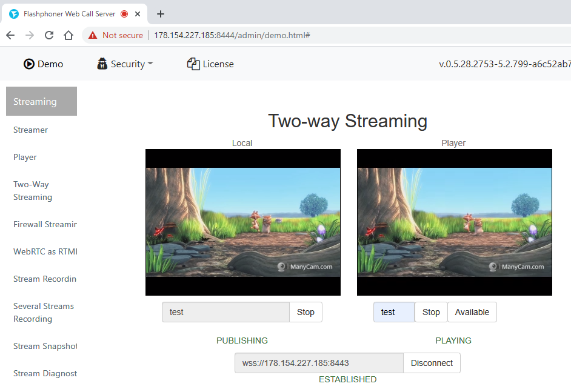Click the Not secure warning icon
This screenshot has width=571, height=392.
tap(93, 35)
